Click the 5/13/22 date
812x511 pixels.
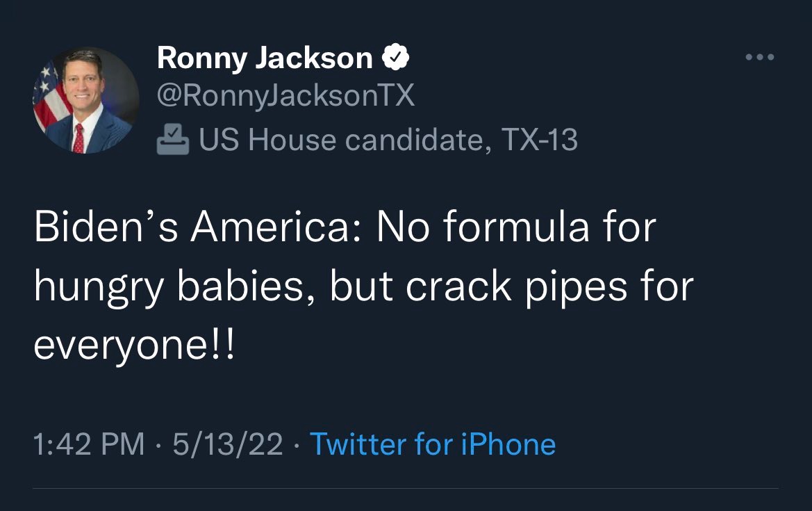[x=227, y=444]
